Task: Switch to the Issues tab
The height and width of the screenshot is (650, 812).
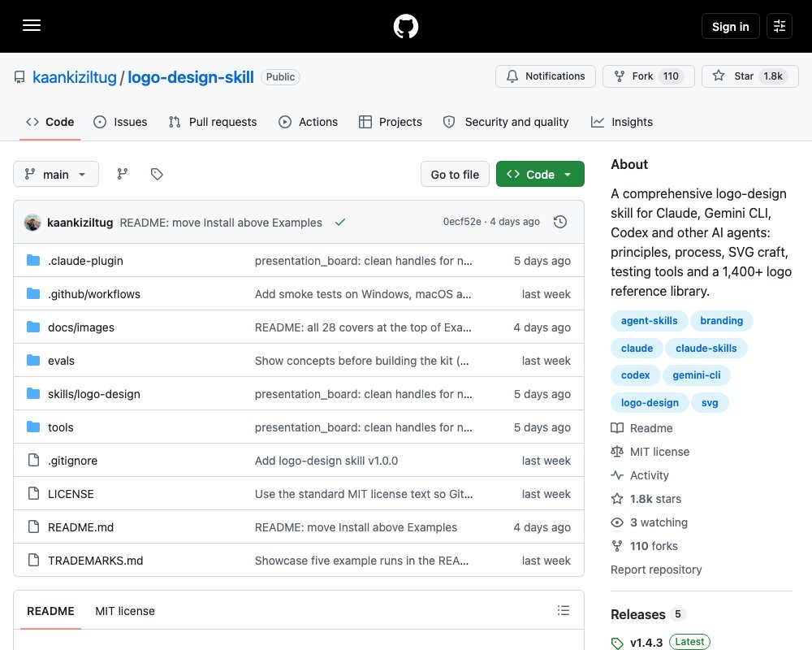Action: (x=120, y=122)
